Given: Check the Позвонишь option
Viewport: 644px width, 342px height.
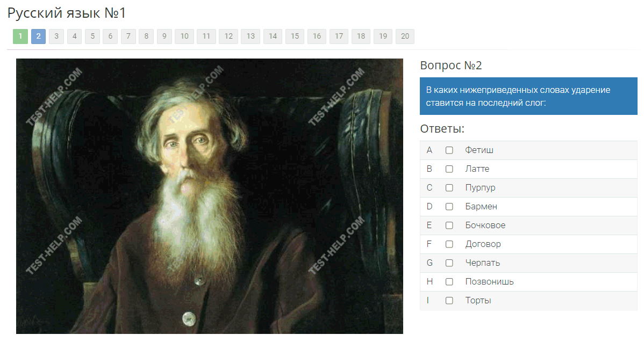Looking at the screenshot, I should [x=449, y=282].
